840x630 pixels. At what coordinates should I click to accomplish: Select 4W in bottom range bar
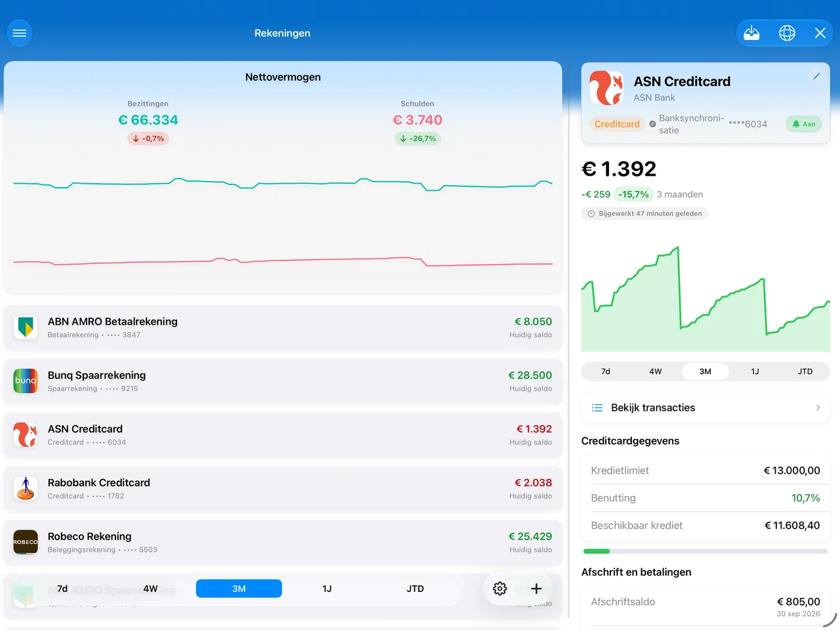(150, 589)
